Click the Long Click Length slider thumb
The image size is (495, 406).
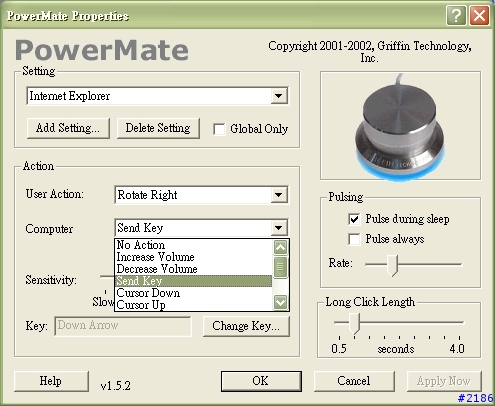[x=354, y=323]
